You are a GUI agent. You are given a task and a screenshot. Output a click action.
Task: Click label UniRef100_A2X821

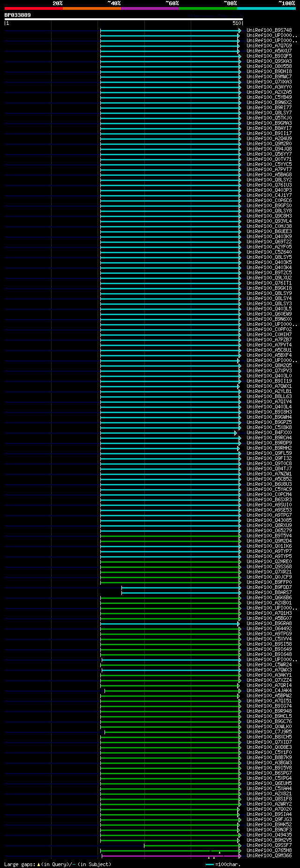tap(269, 794)
